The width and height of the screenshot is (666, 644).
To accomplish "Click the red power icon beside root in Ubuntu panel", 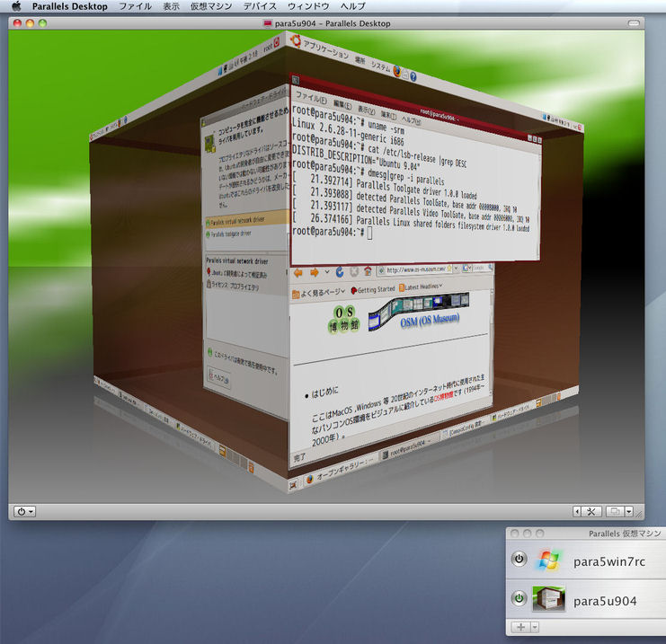I will point(277,41).
